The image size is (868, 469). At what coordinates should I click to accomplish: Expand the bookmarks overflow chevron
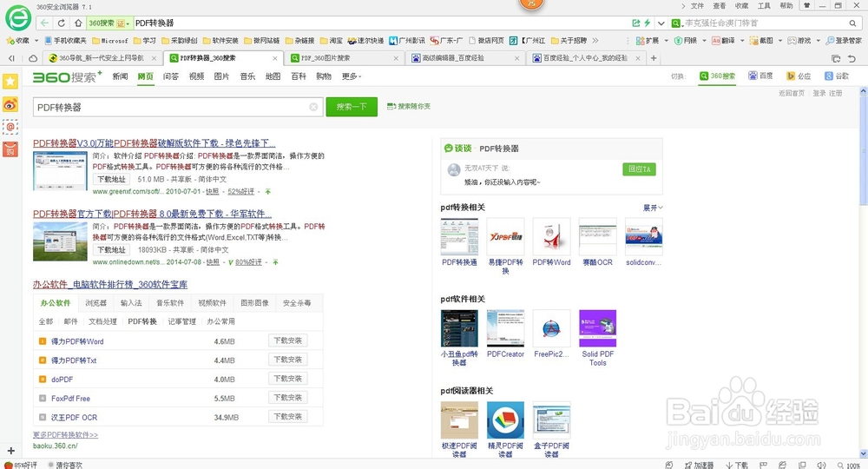point(595,41)
